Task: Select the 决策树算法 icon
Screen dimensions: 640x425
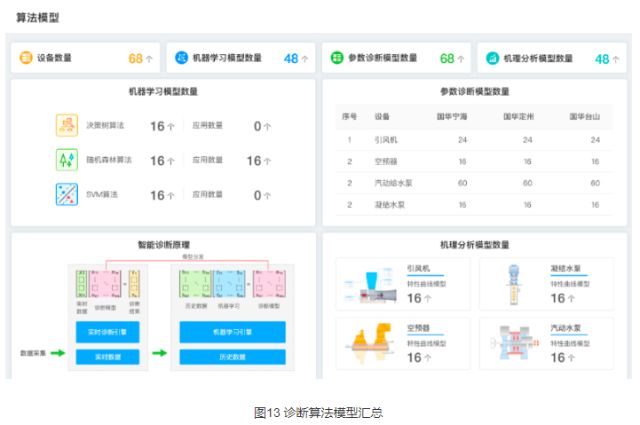Action: click(67, 126)
